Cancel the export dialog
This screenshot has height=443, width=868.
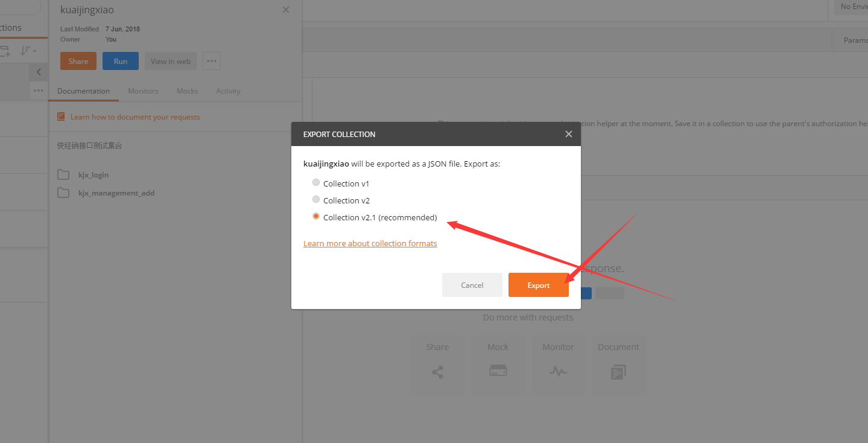(472, 285)
